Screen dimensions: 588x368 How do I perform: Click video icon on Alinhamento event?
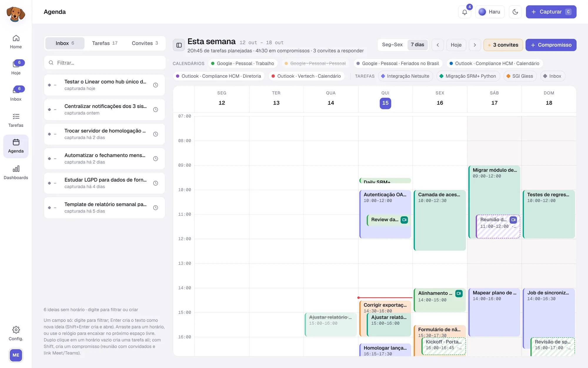coord(459,293)
